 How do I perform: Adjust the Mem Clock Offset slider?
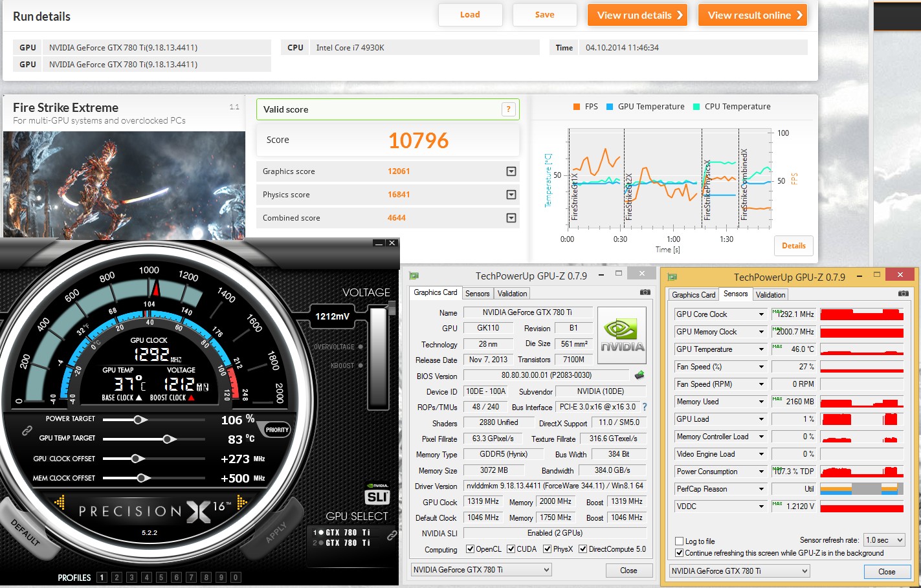(142, 478)
